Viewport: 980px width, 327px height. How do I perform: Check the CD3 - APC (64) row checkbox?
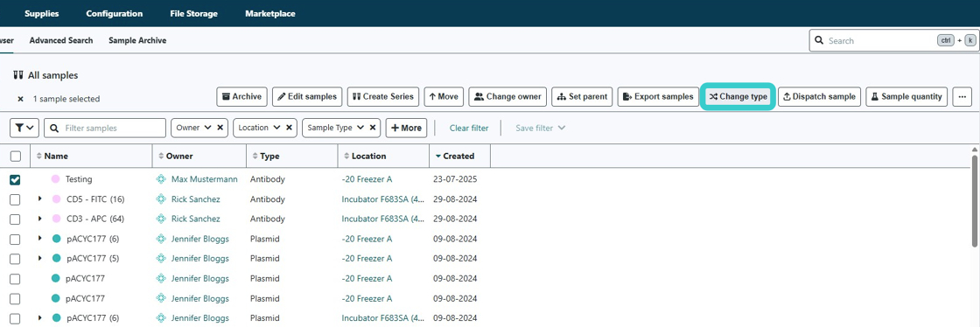click(x=16, y=219)
